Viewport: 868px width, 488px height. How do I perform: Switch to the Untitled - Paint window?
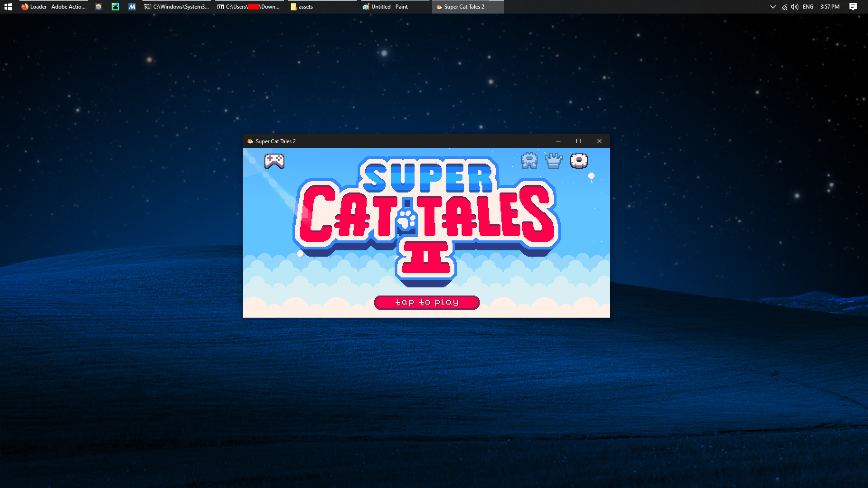(x=389, y=7)
